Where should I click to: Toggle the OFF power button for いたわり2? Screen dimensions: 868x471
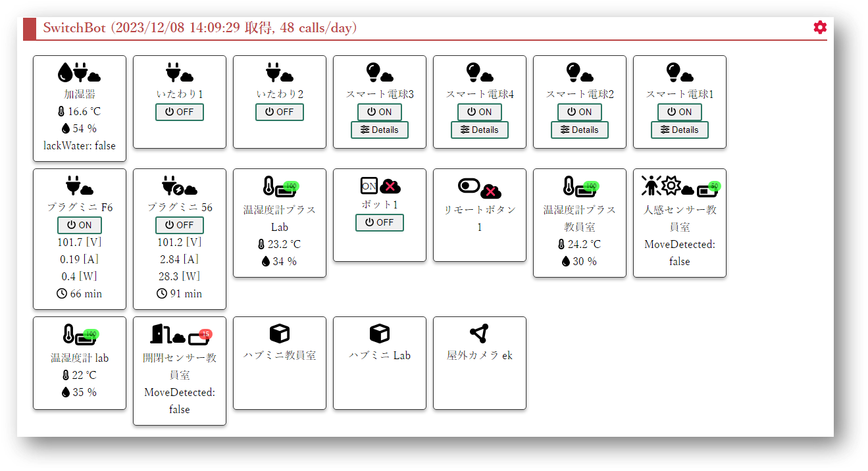pos(280,112)
